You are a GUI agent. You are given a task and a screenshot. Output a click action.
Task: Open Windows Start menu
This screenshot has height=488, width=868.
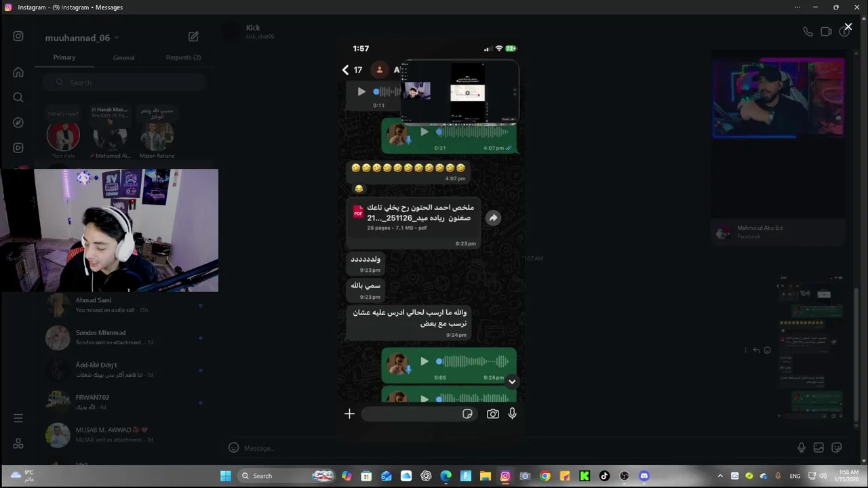point(226,476)
